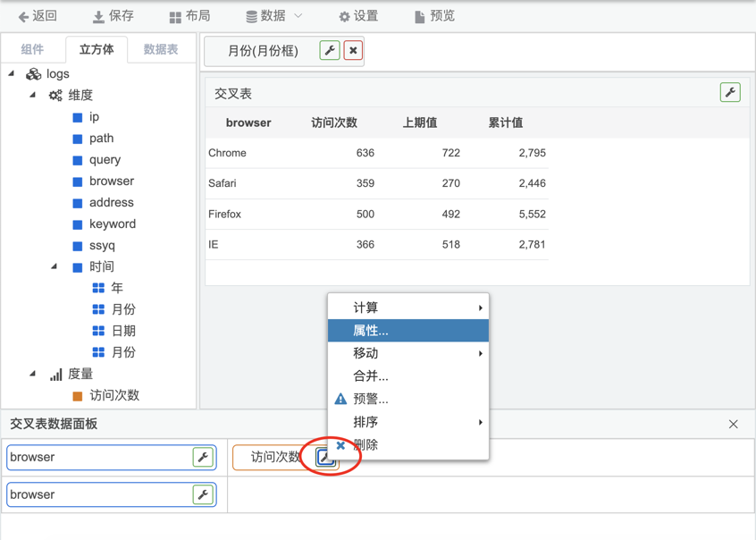
Task: Remove the 月份 filter with red X
Action: coord(354,51)
